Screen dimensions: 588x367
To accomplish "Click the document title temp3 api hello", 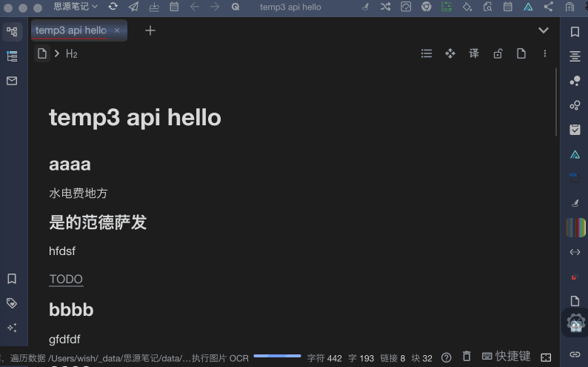I will pyautogui.click(x=135, y=117).
